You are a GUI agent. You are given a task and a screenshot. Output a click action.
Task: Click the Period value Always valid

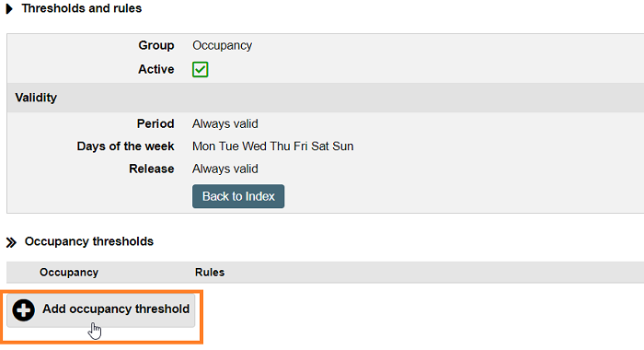click(x=225, y=123)
